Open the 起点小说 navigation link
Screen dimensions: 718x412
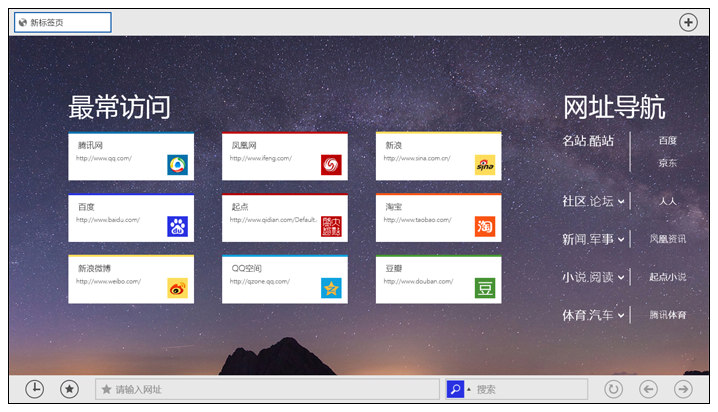tap(668, 277)
